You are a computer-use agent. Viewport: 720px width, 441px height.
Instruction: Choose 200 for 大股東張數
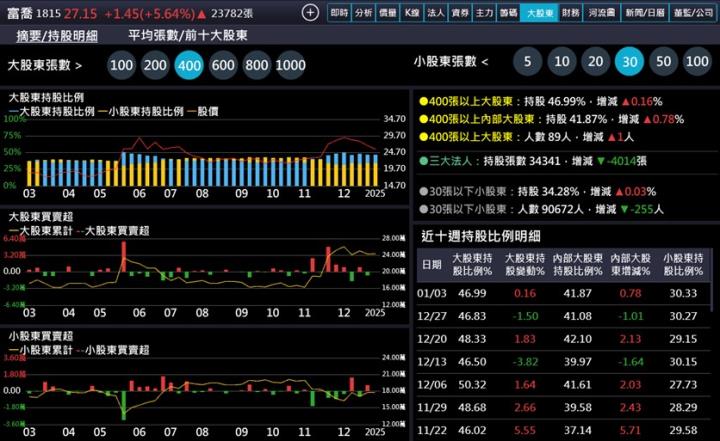point(155,65)
